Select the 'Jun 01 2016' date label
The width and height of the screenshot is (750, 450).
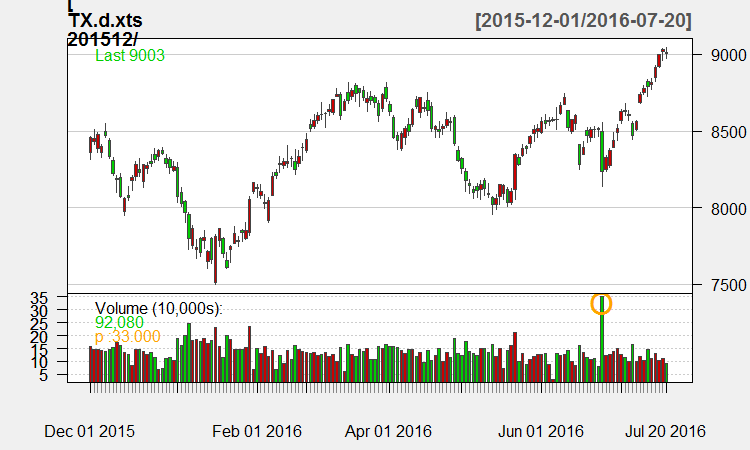(x=540, y=432)
